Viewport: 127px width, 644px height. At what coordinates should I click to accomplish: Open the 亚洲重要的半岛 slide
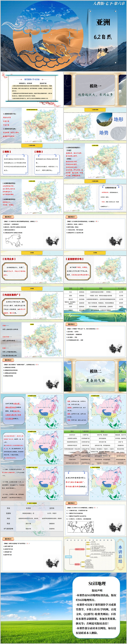point(32,125)
